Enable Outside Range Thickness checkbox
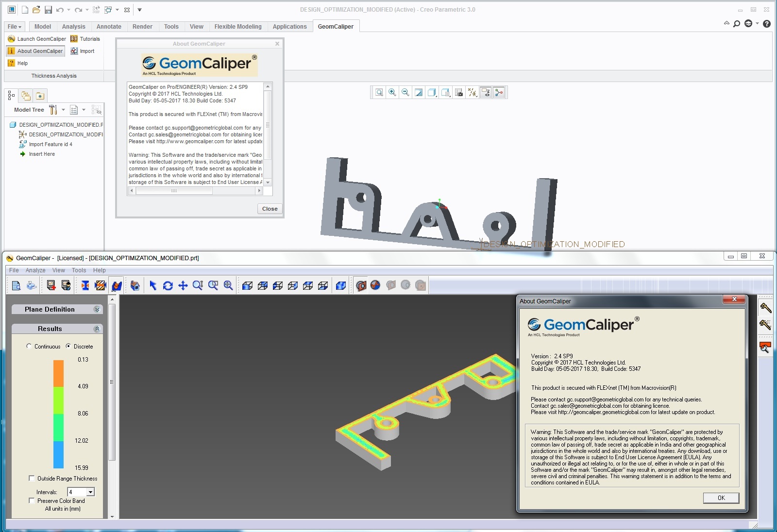Screen dimensions: 777x532 pyautogui.click(x=32, y=478)
